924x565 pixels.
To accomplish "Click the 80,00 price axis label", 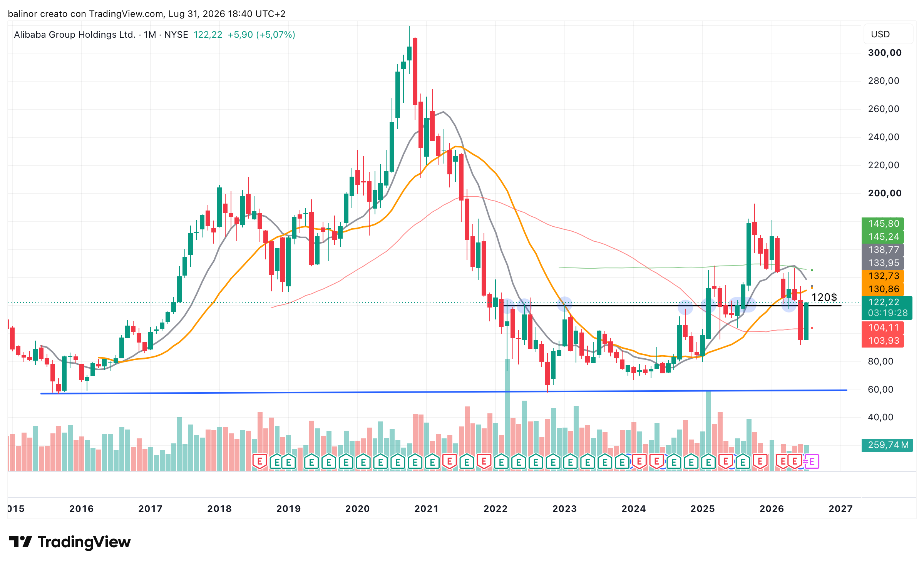I will coord(880,361).
